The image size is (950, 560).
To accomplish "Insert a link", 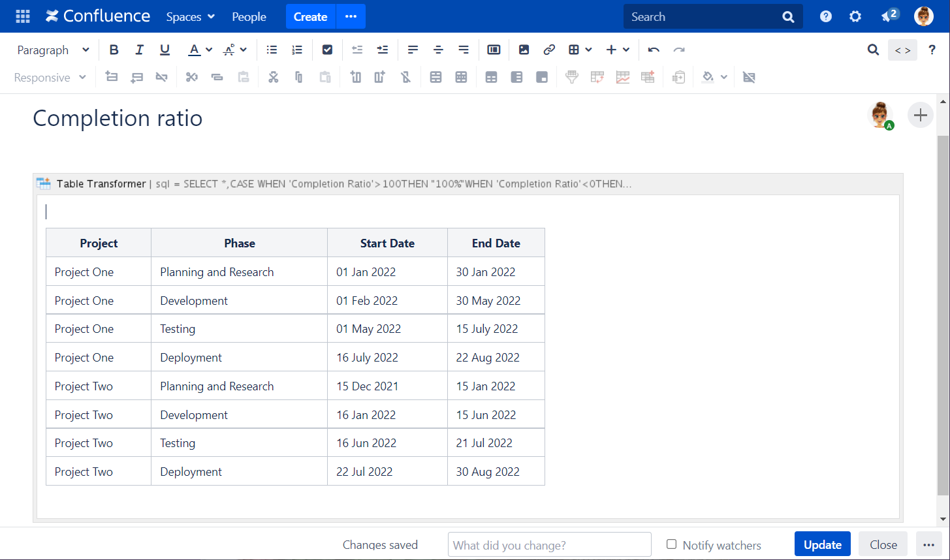I will pos(549,50).
